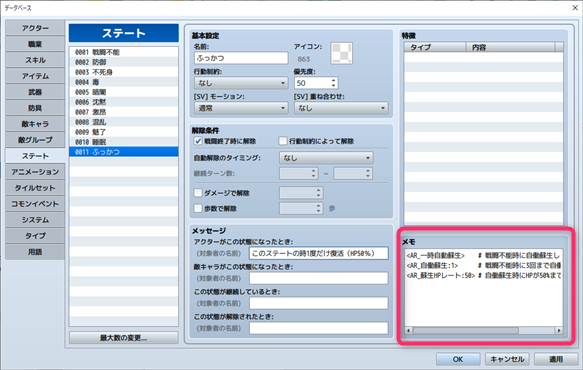The width and height of the screenshot is (583, 370).
Task: Click the memo scrollbar right arrow
Action: 559,331
